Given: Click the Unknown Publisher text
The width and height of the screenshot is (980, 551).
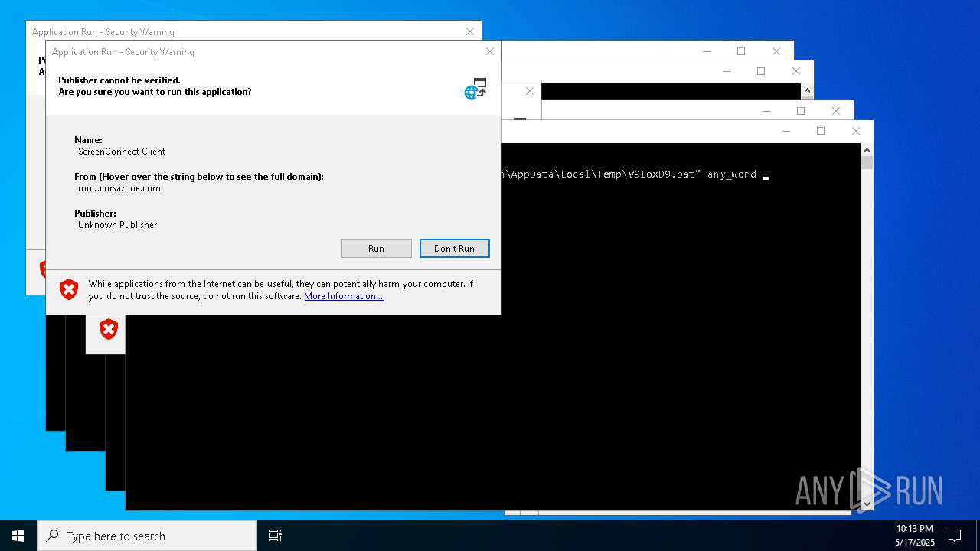Looking at the screenshot, I should pyautogui.click(x=117, y=225).
